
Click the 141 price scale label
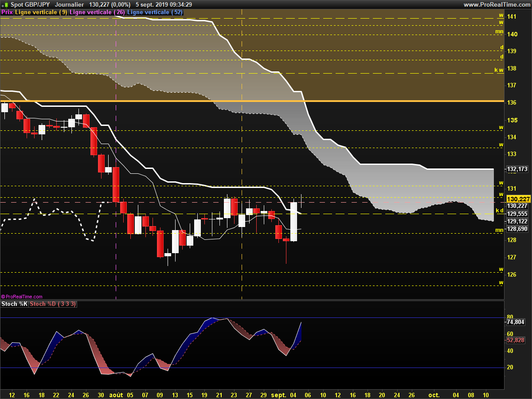(x=511, y=17)
